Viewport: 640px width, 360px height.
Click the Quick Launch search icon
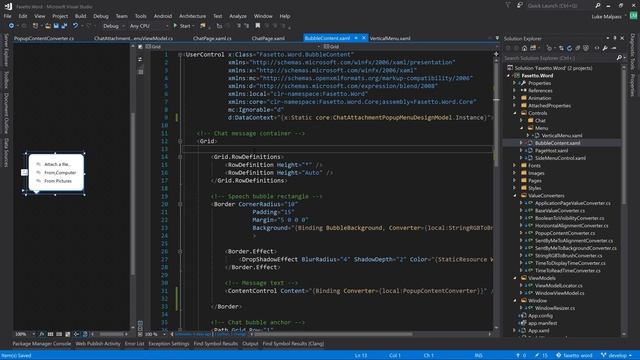[598, 6]
